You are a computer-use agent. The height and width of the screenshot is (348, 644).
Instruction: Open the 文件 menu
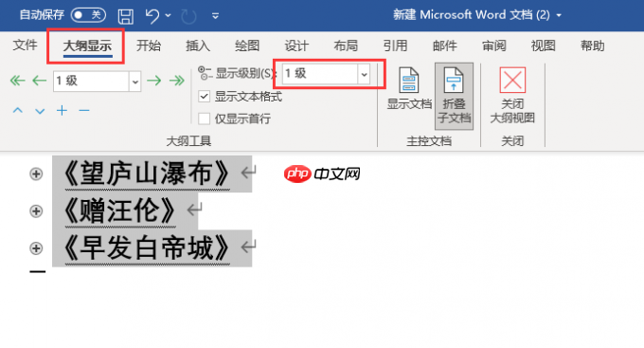click(x=25, y=46)
